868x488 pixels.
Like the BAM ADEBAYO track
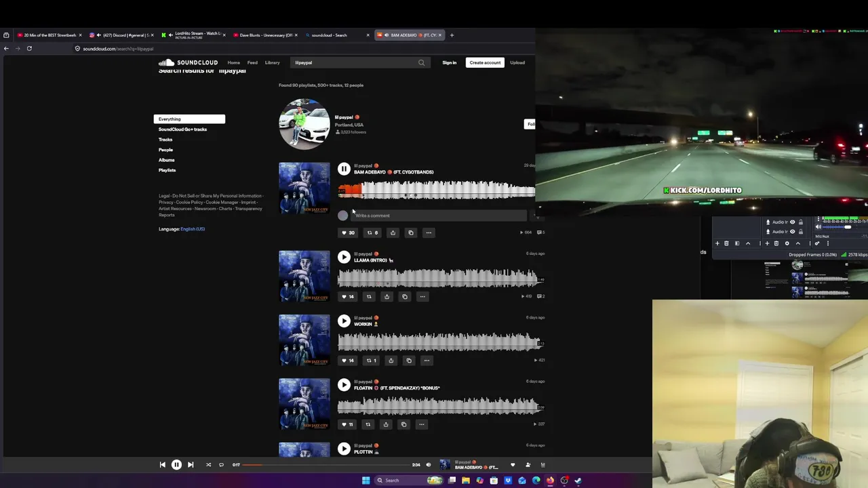[x=348, y=232]
